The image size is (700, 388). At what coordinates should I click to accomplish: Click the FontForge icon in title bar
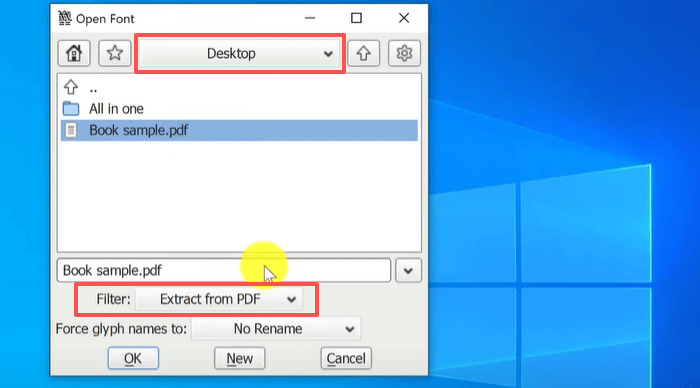tap(65, 18)
